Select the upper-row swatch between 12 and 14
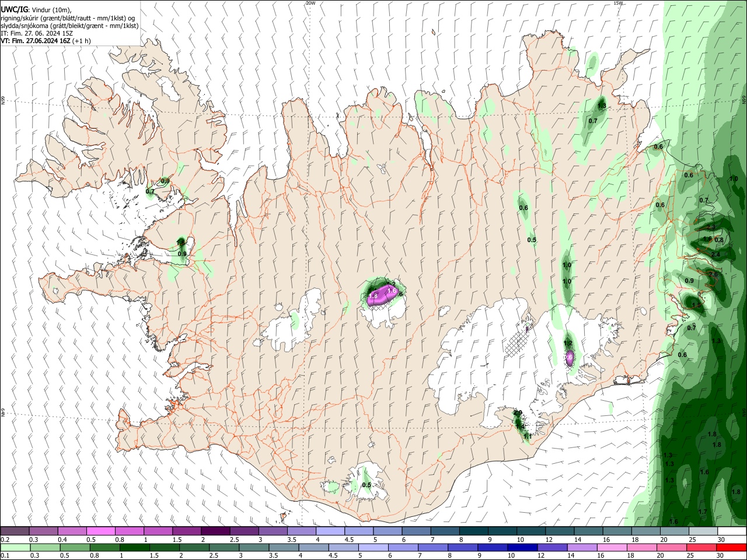Viewport: 747px width, 560px height. (560, 531)
